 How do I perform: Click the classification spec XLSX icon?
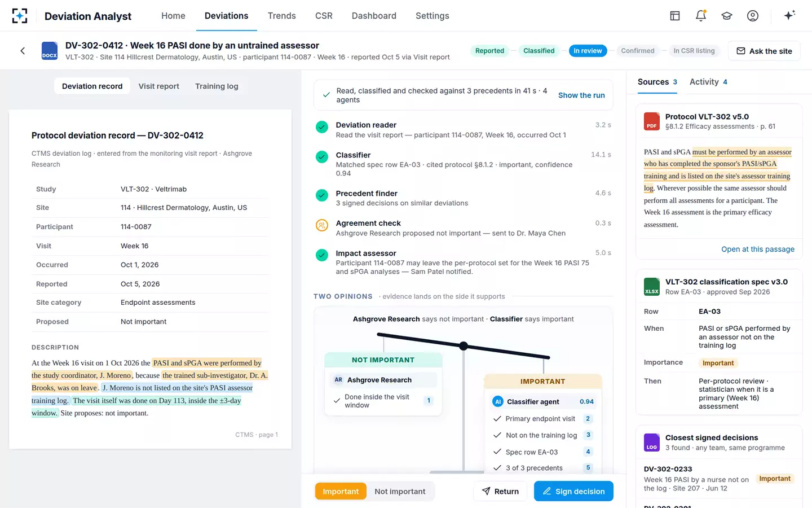[x=652, y=287]
